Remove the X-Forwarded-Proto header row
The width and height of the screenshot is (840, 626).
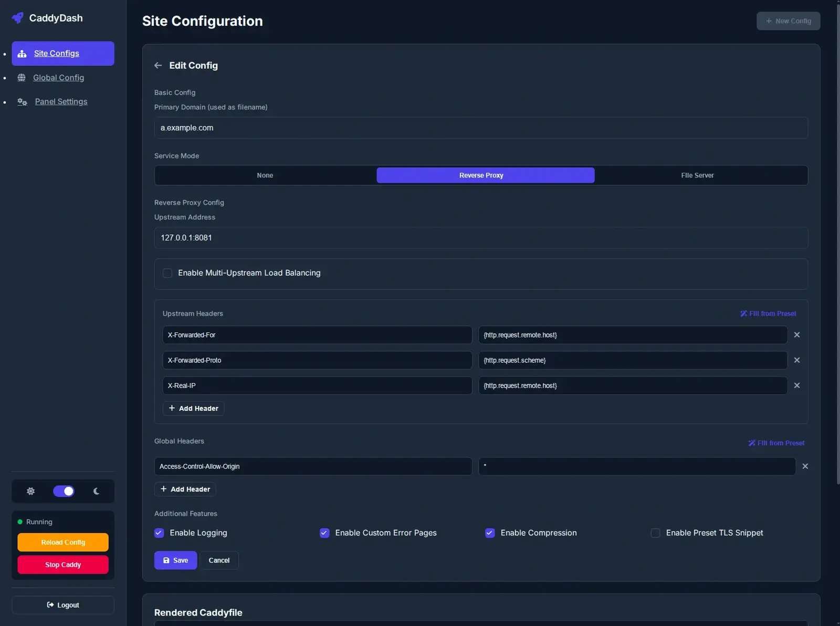[x=797, y=360]
